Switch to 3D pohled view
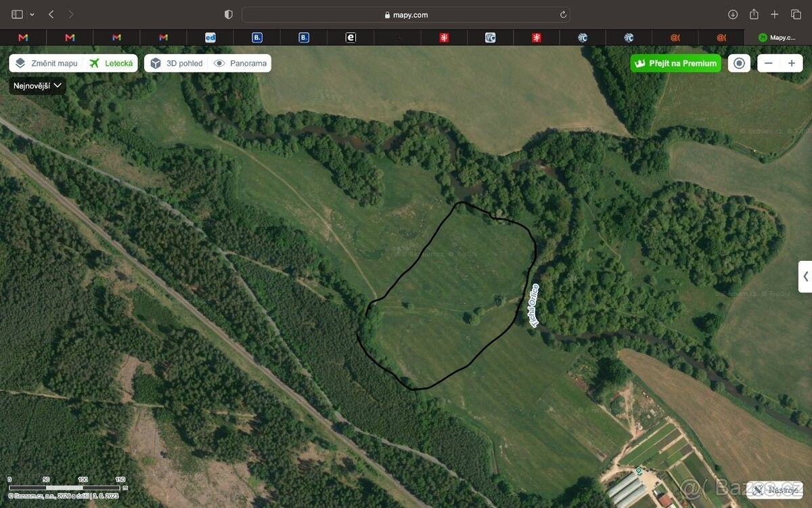 [x=176, y=63]
